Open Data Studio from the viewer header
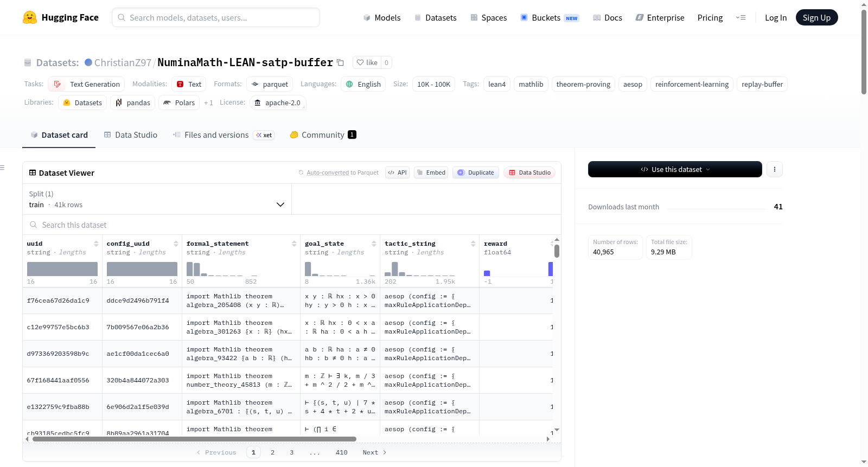This screenshot has width=868, height=467. click(x=529, y=172)
